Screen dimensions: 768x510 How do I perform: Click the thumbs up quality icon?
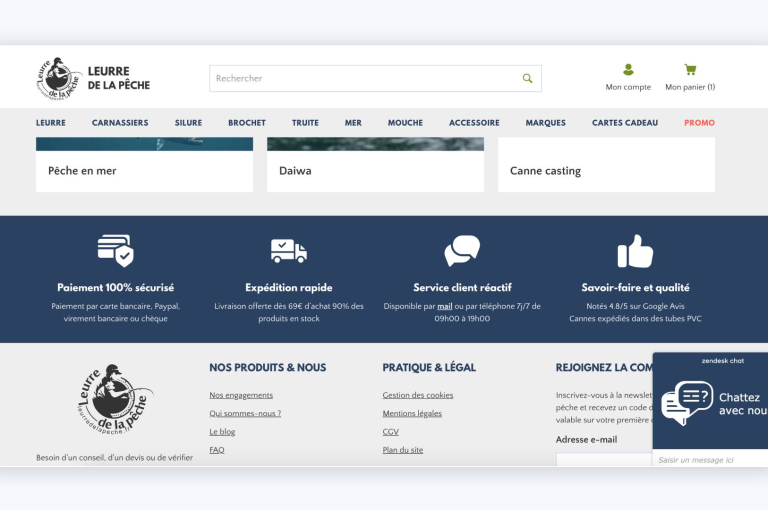click(635, 252)
